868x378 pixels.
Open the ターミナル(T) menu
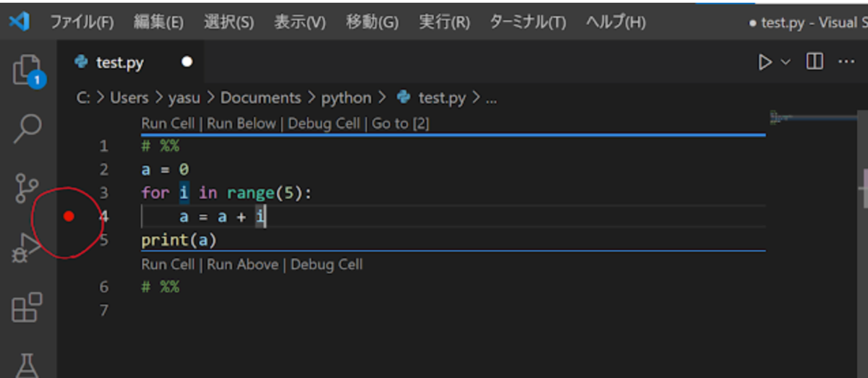point(527,22)
